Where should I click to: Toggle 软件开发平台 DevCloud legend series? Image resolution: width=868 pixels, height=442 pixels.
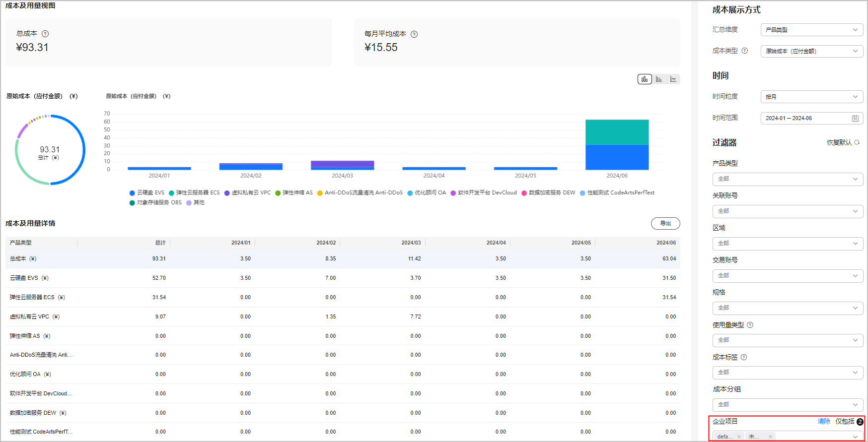[484, 193]
